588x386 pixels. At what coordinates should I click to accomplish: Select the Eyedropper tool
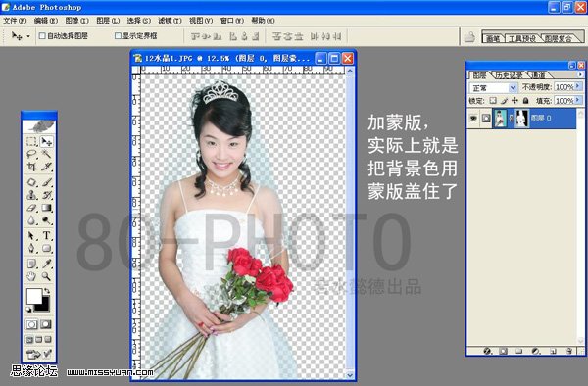click(46, 264)
